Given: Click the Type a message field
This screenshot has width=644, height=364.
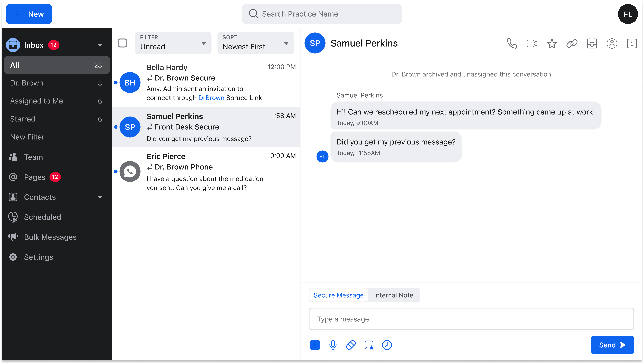Looking at the screenshot, I should point(471,319).
